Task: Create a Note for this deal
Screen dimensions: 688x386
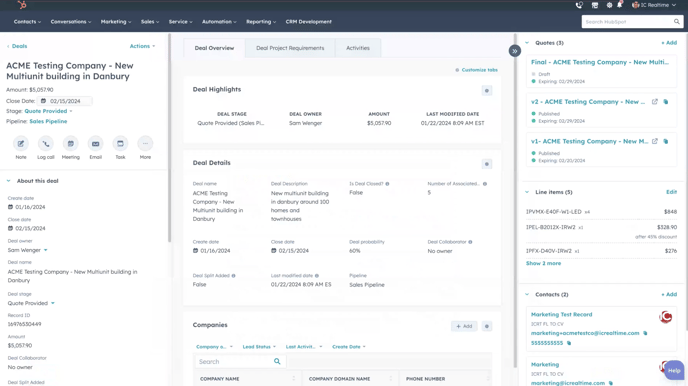Action: [x=21, y=143]
